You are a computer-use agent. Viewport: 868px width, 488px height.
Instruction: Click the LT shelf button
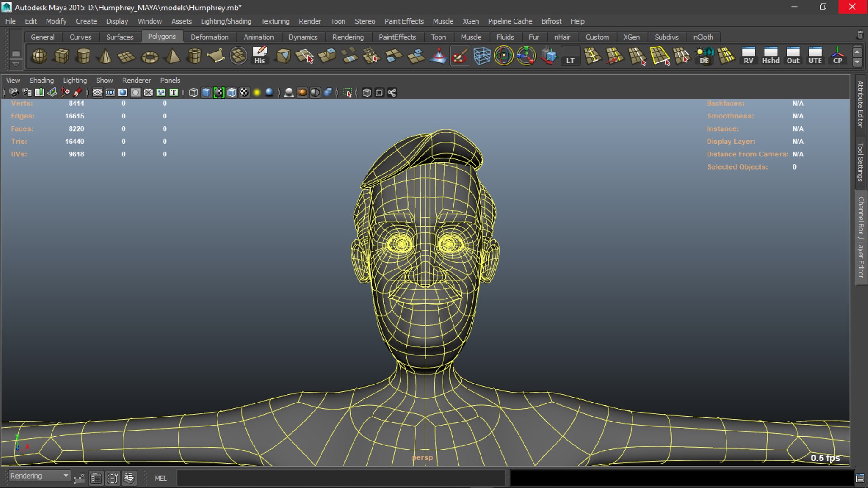tap(571, 56)
